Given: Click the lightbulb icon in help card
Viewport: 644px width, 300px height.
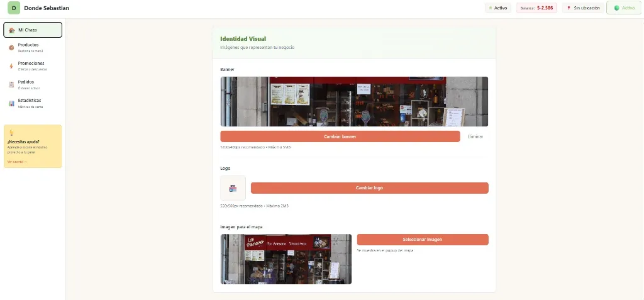Looking at the screenshot, I should coord(11,133).
